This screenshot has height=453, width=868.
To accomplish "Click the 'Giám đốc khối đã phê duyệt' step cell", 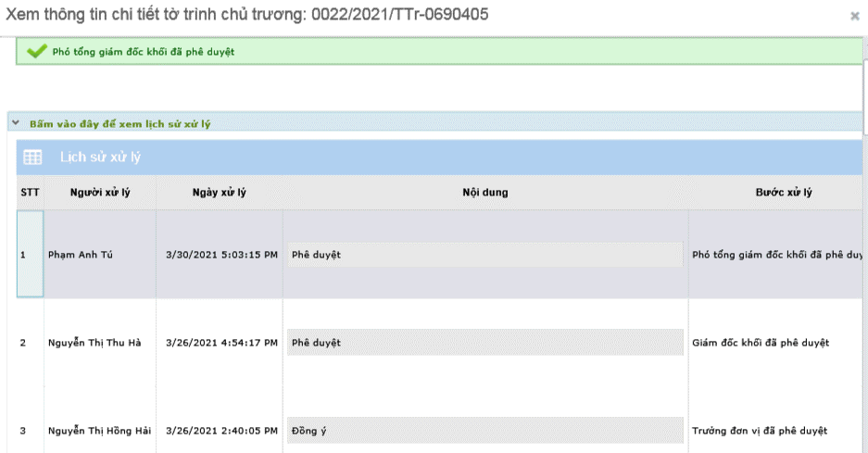I will point(761,343).
